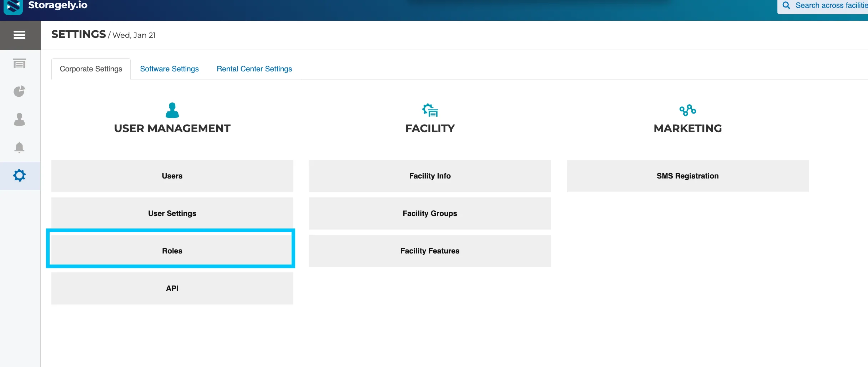Screen dimensions: 868x367
Task: Open the SMS Registration button
Action: 688,176
